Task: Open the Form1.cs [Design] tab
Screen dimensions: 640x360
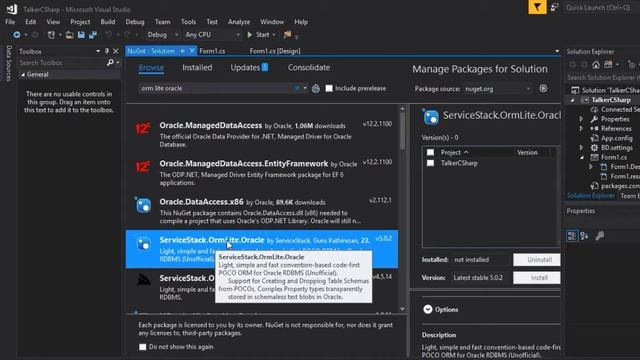Action: click(x=275, y=51)
